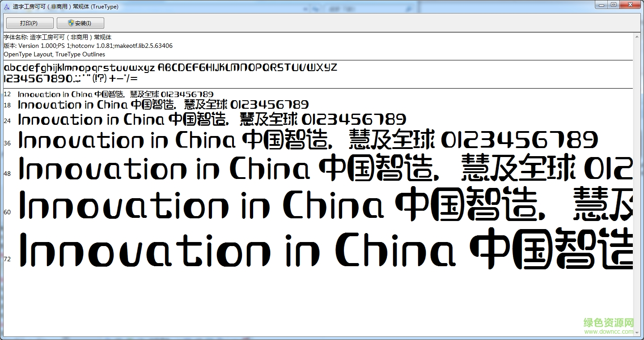Click the alphabet preview line abcdefghijklm

point(80,67)
